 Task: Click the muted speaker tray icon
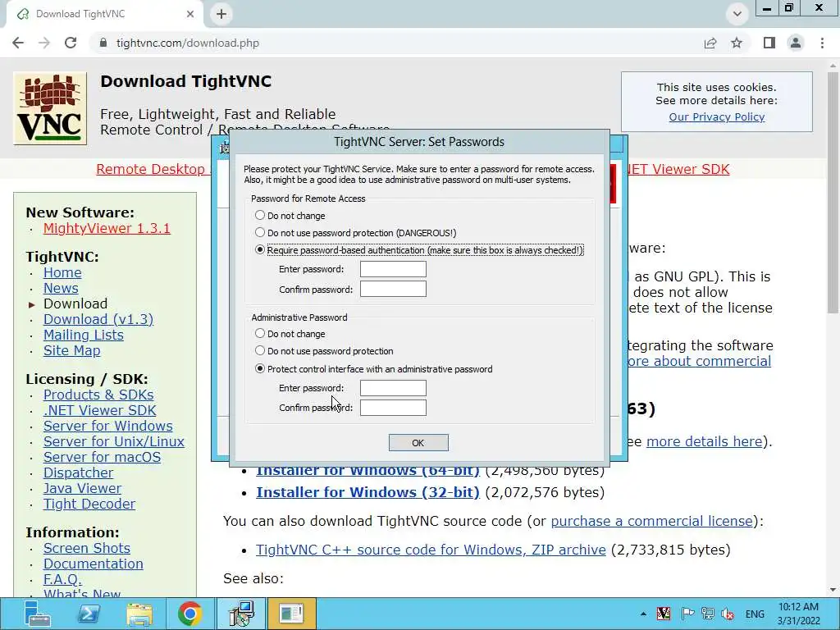(x=728, y=614)
